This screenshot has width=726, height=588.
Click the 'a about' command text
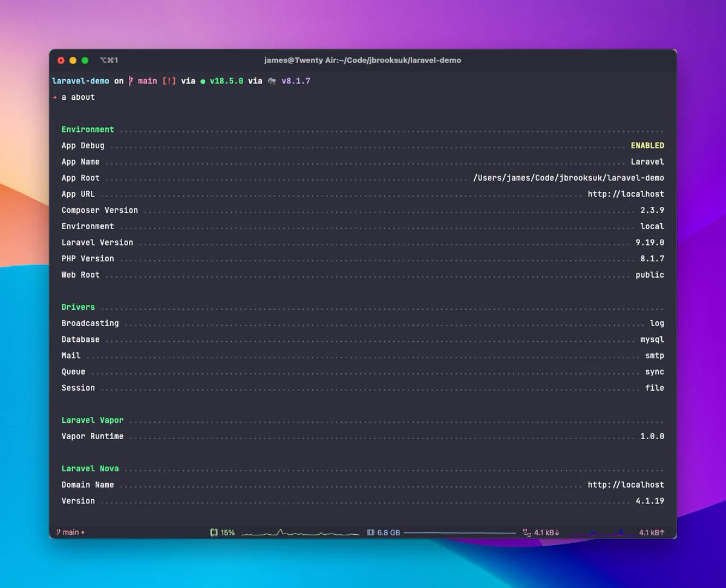coord(78,97)
